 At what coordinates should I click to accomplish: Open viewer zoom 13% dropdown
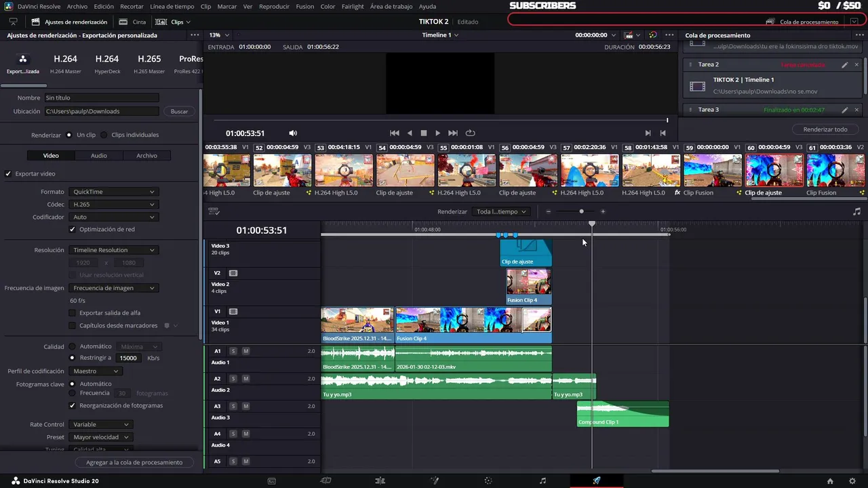pyautogui.click(x=218, y=35)
